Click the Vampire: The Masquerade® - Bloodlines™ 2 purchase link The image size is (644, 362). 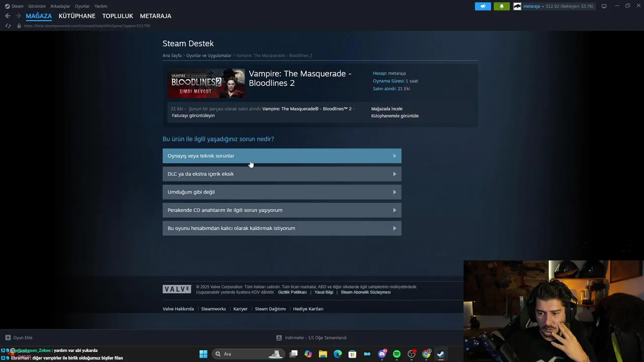point(308,109)
